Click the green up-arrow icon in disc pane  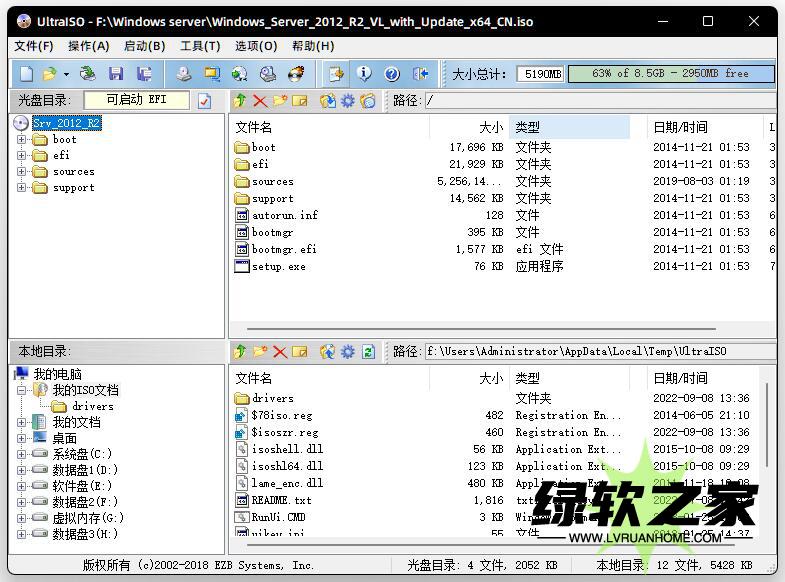pyautogui.click(x=240, y=101)
